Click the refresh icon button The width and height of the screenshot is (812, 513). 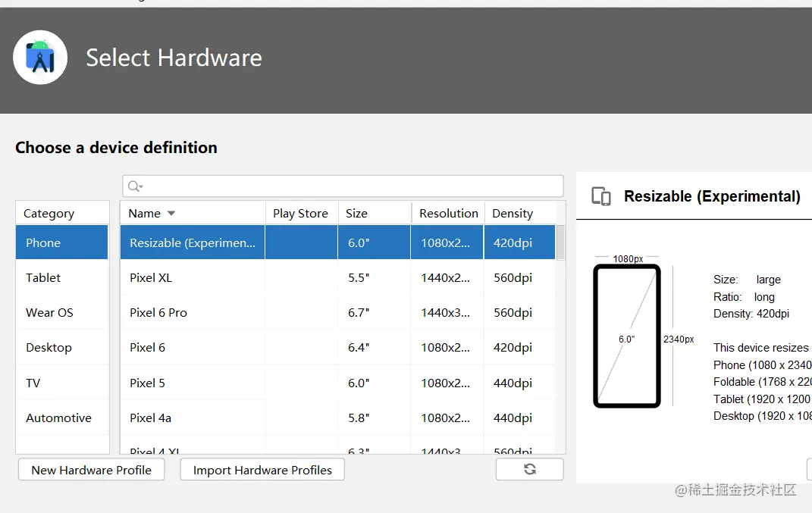[529, 469]
